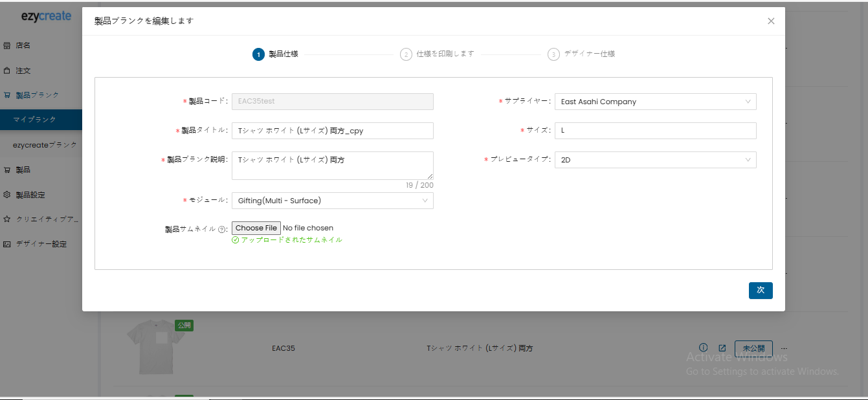This screenshot has width=868, height=400.
Task: Open the モジュール dropdown
Action: [332, 201]
